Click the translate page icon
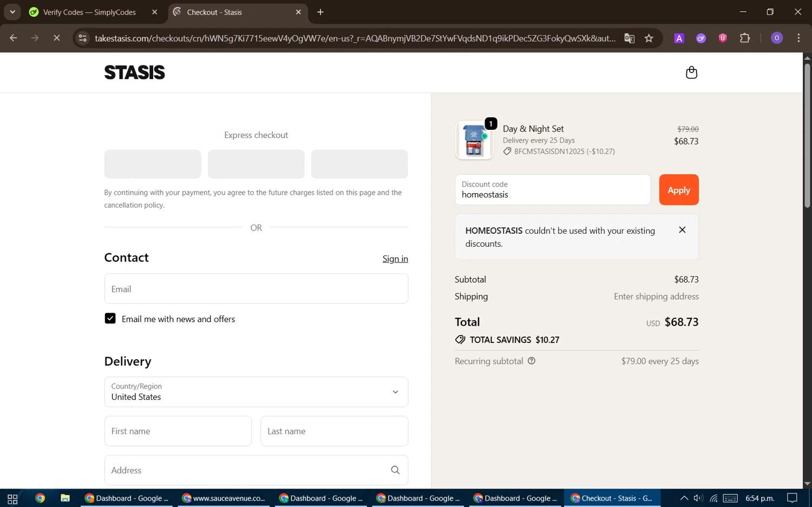Viewport: 812px width, 507px height. (x=629, y=38)
